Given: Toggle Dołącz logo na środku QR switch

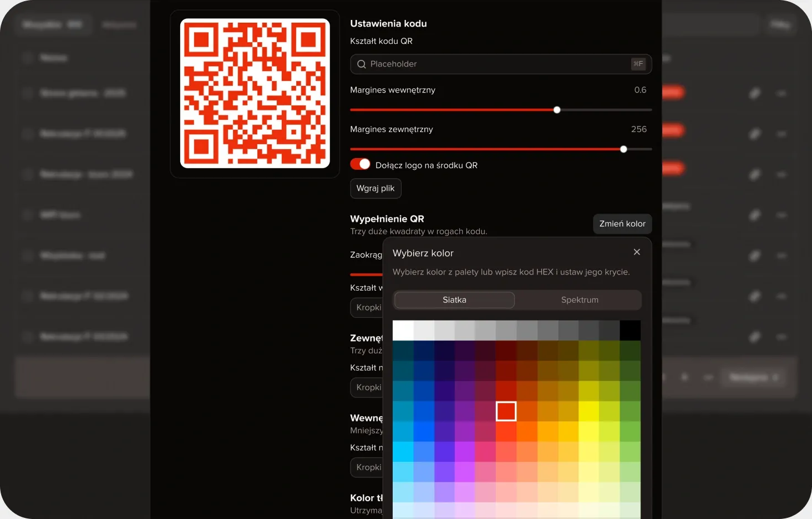Looking at the screenshot, I should [361, 164].
